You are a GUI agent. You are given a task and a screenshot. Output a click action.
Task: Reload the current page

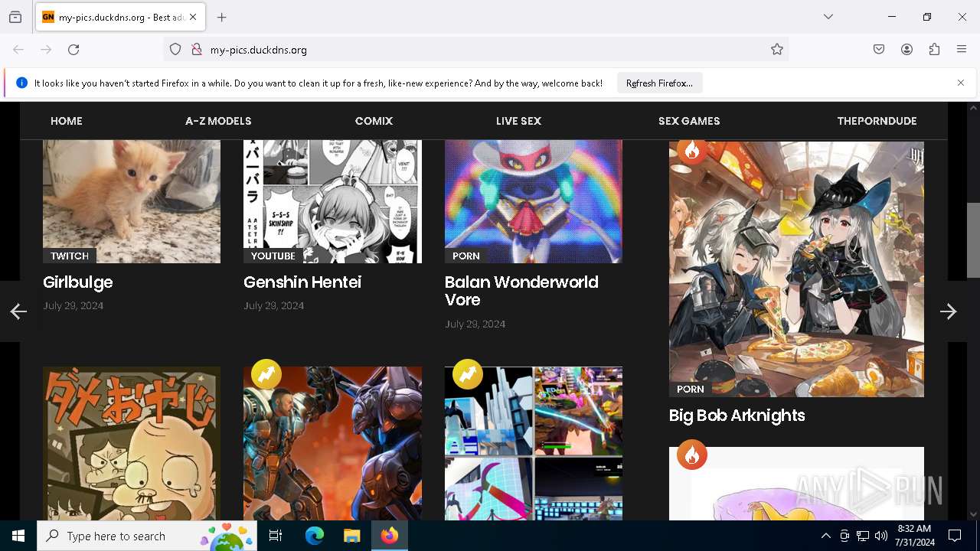pos(73,50)
